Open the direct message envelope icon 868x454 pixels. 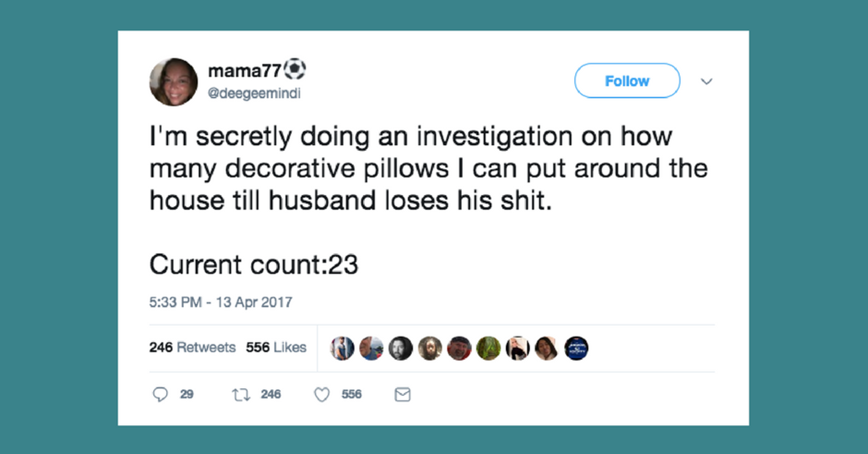click(x=402, y=394)
